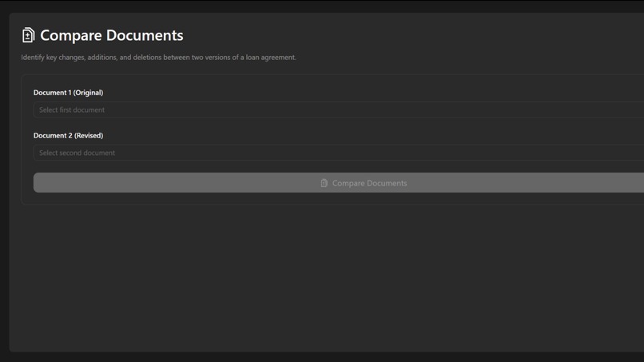644x362 pixels.
Task: Click the 'Document 1 (Original)' label
Action: tap(68, 93)
